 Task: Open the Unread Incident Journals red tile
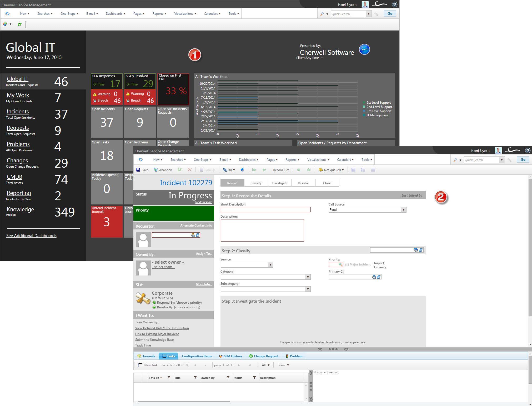click(107, 222)
